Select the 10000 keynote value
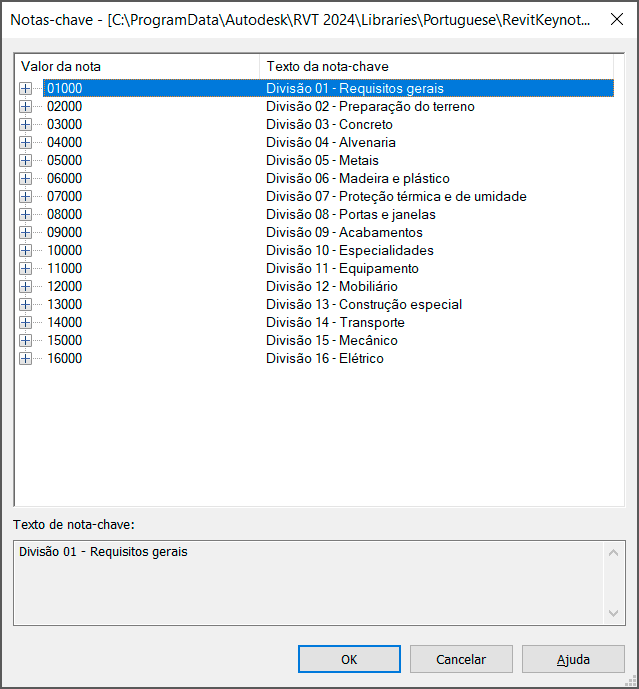The height and width of the screenshot is (689, 639). click(x=65, y=251)
